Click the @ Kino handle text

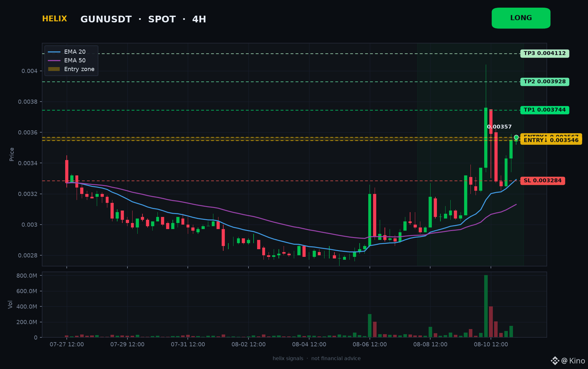573,361
